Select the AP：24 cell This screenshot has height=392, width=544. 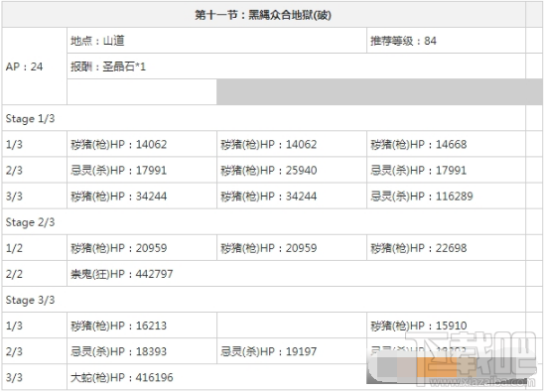tap(35, 66)
